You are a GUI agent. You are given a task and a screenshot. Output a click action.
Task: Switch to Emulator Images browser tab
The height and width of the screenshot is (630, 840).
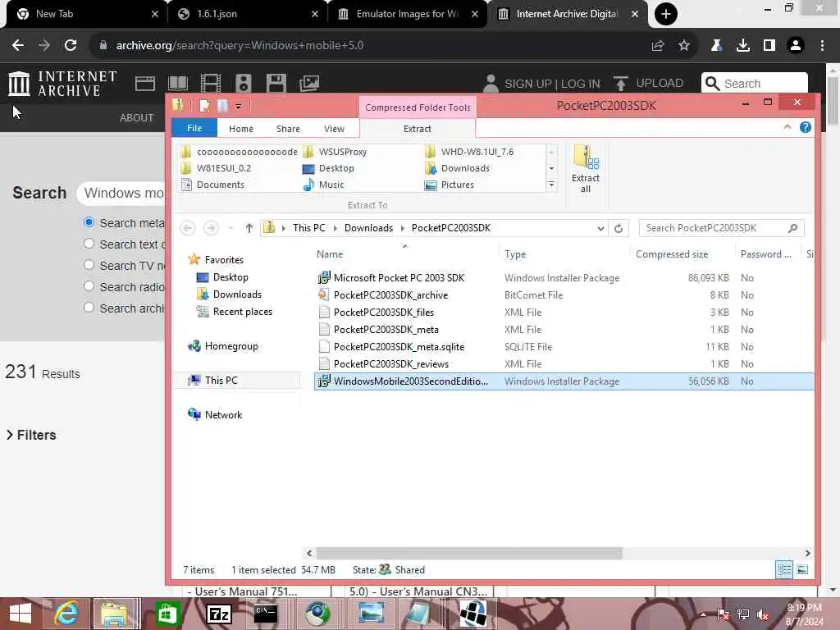pyautogui.click(x=408, y=14)
